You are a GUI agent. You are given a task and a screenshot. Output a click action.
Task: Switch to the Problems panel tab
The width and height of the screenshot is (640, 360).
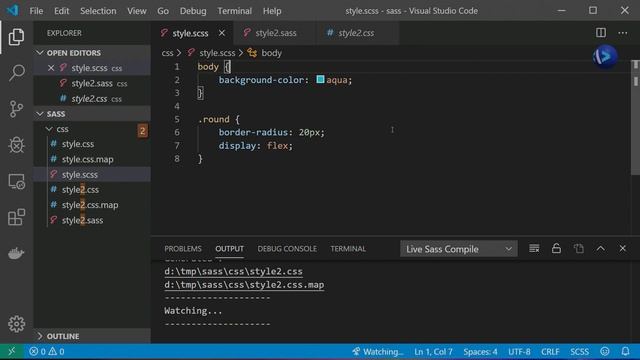[x=183, y=249]
